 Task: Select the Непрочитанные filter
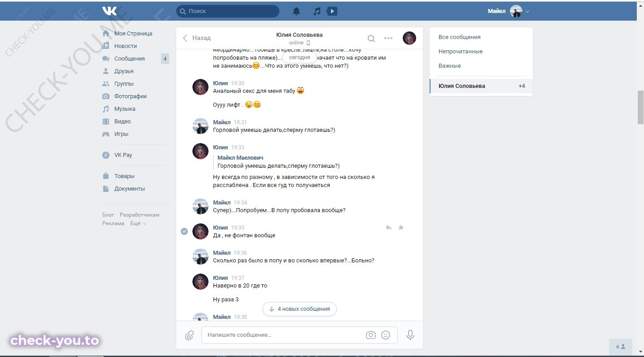461,52
